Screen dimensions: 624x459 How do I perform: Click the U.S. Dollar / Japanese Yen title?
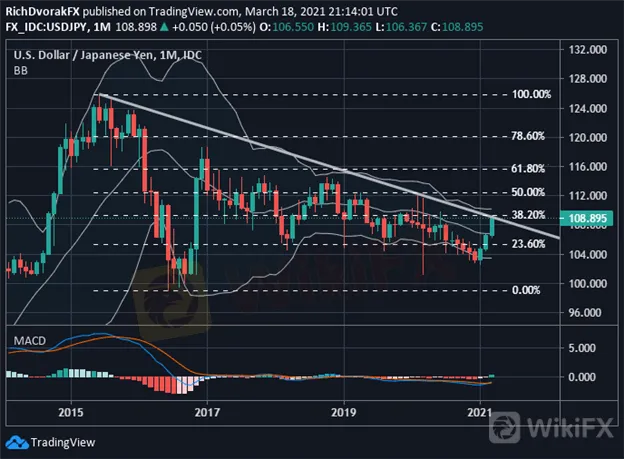[107, 55]
